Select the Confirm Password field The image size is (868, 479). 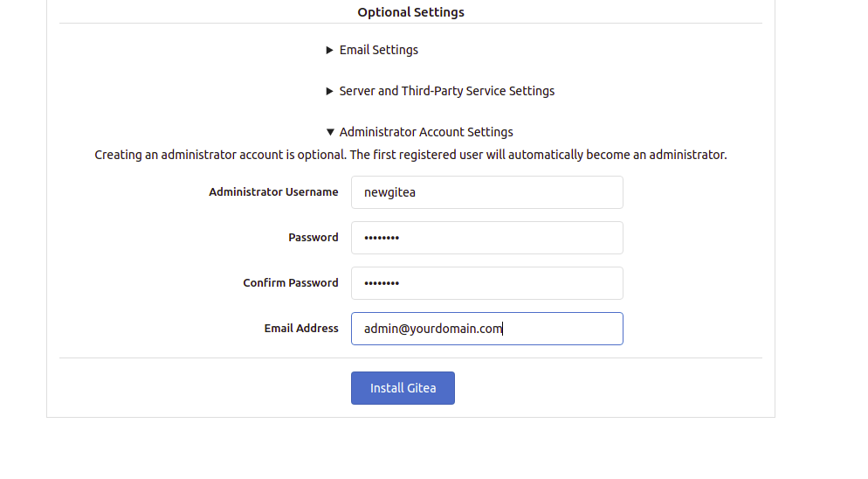[487, 283]
